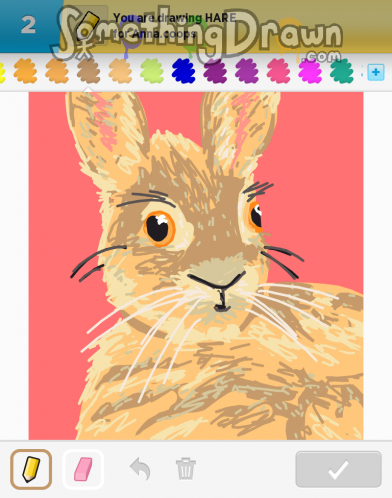Pick the light tan color swatch

coord(120,71)
